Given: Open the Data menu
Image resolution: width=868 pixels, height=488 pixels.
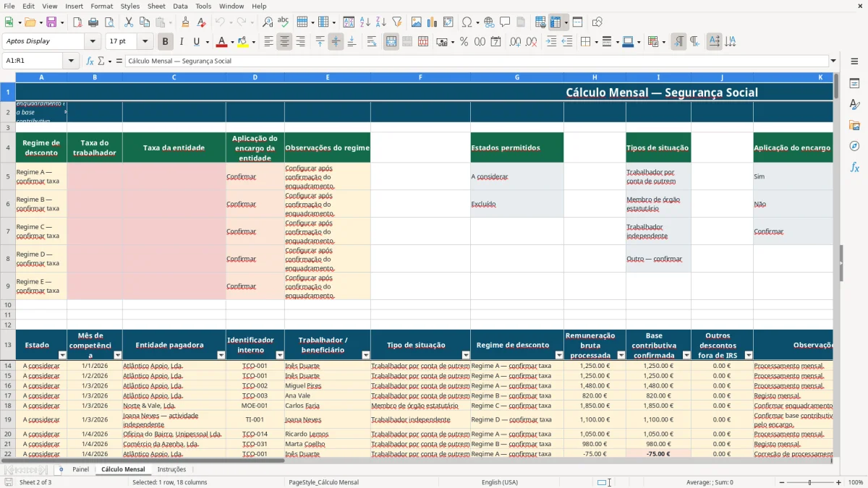Looking at the screenshot, I should pos(180,6).
